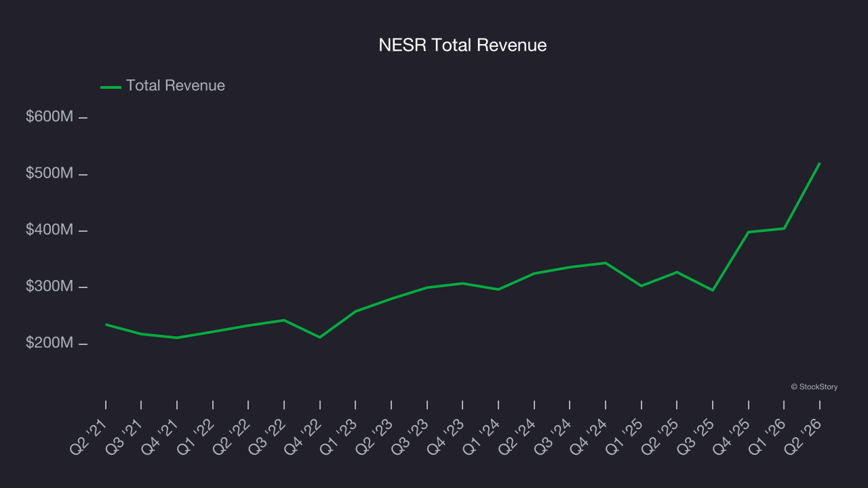Click the Q4 '23 x-axis label
Image resolution: width=868 pixels, height=488 pixels.
tap(448, 436)
